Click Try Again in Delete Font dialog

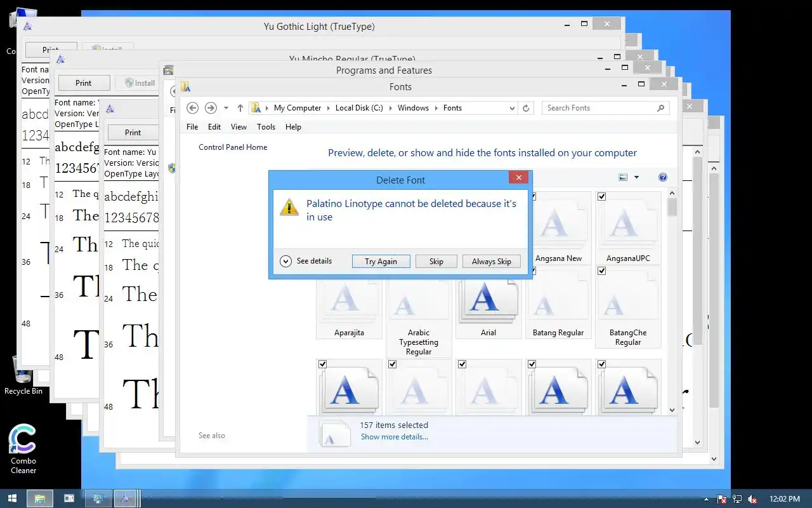(x=381, y=261)
